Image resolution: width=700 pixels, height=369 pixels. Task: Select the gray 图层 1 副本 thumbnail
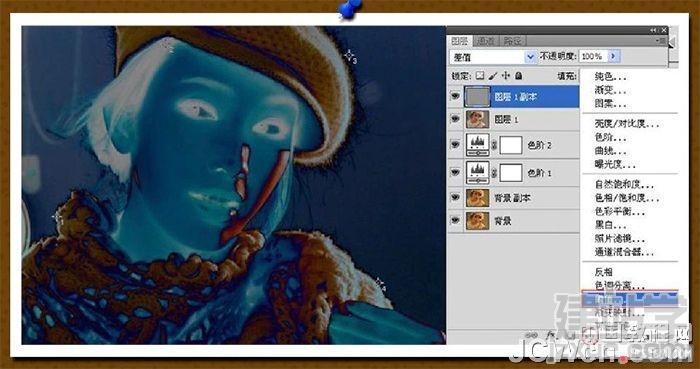(x=477, y=96)
